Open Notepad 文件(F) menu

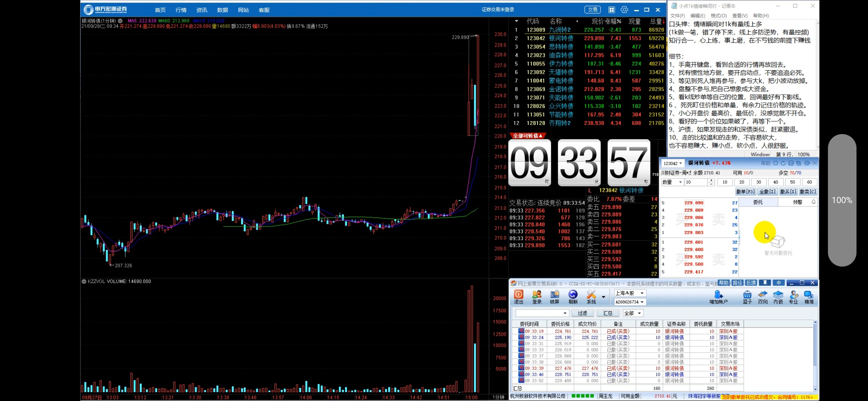click(x=677, y=16)
